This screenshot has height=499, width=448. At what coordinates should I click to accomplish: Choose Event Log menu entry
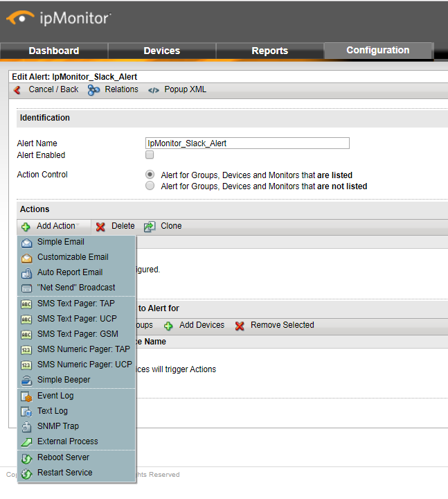click(76, 396)
